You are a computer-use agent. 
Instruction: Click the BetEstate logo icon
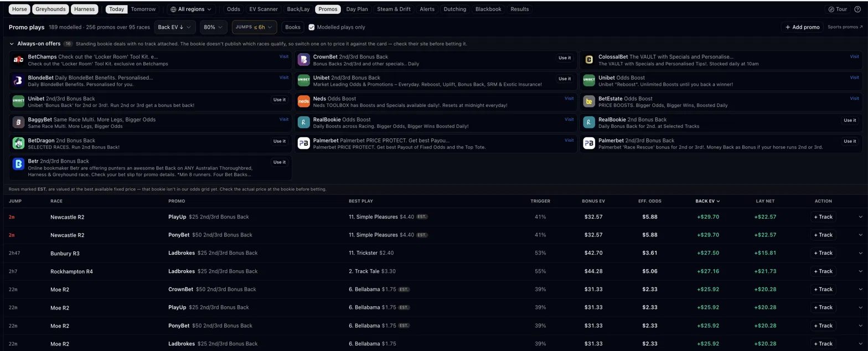(x=589, y=101)
